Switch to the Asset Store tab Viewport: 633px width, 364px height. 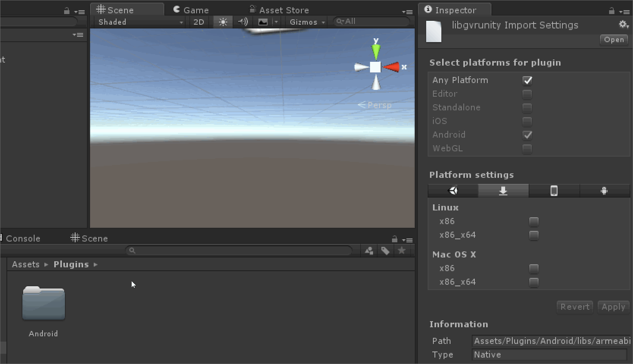[x=279, y=10]
